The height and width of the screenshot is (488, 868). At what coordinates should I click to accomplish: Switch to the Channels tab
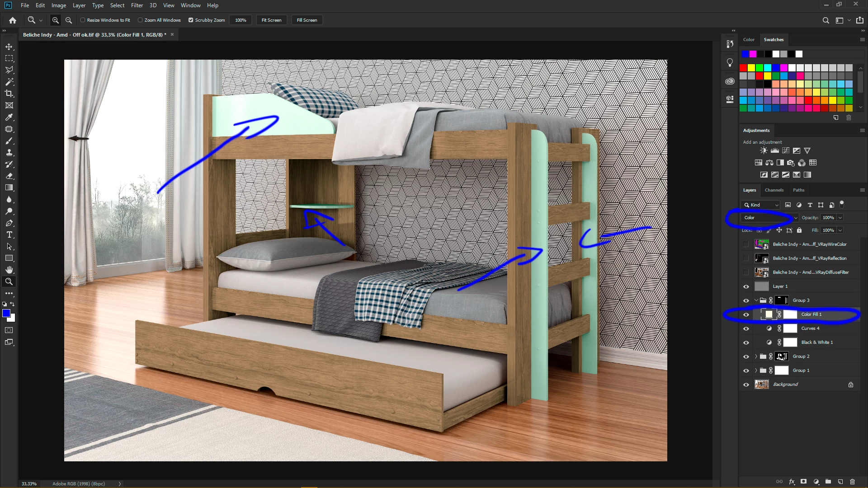774,190
